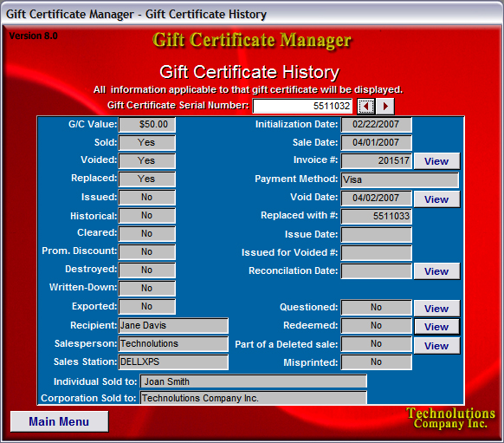
Task: Click Part of a Deleted sale value field
Action: pos(377,344)
